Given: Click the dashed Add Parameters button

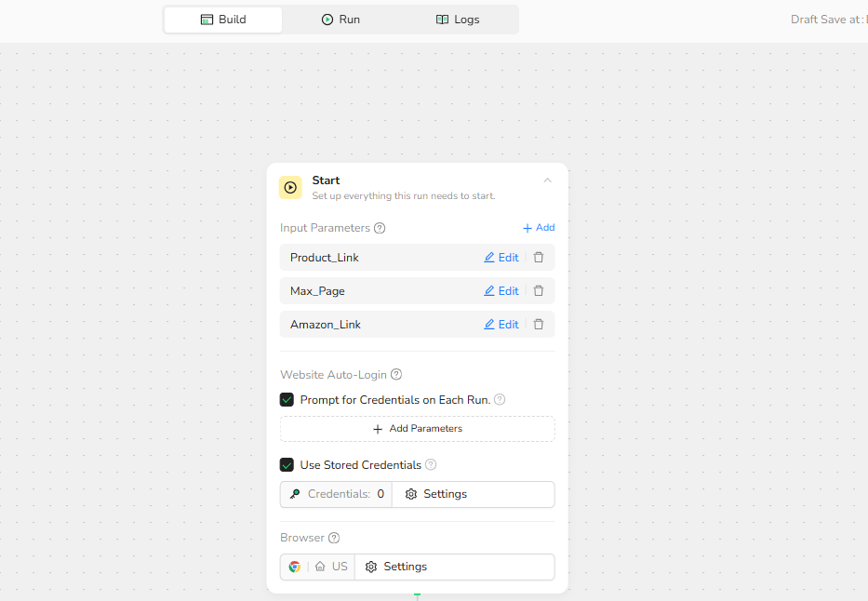Looking at the screenshot, I should 417,429.
